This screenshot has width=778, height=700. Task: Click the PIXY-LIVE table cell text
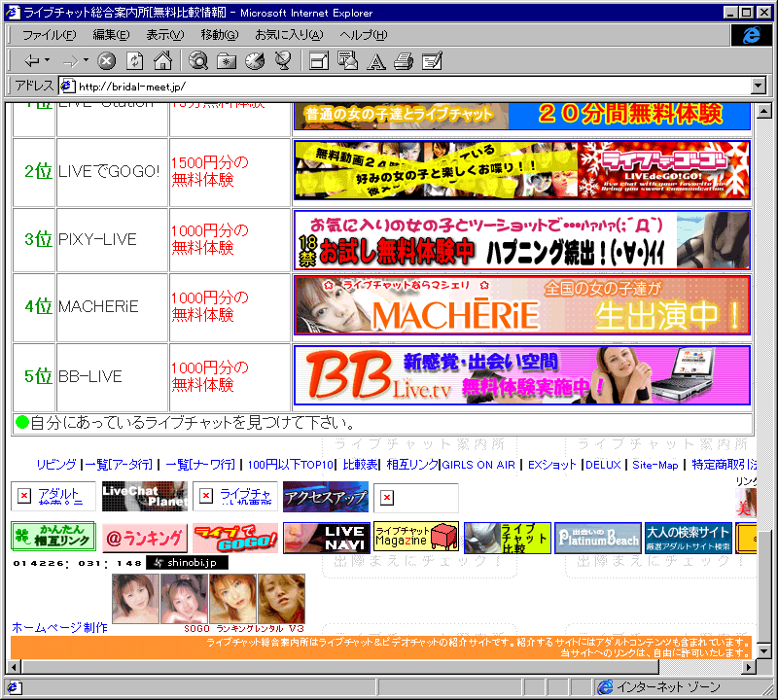(98, 239)
